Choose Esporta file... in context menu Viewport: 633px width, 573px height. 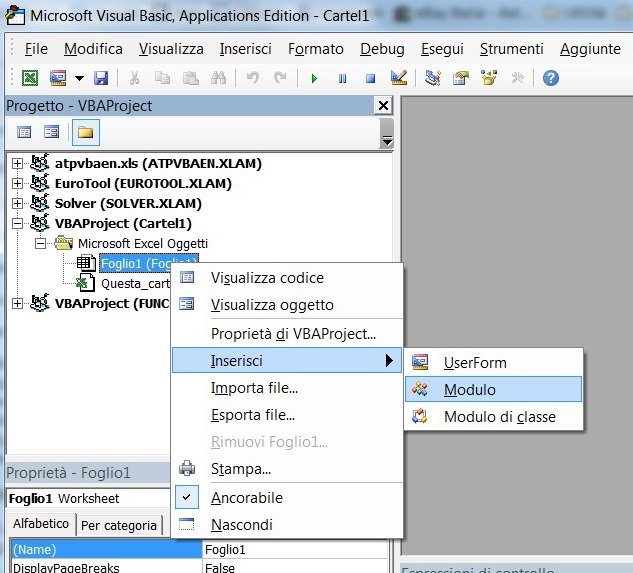click(x=287, y=415)
